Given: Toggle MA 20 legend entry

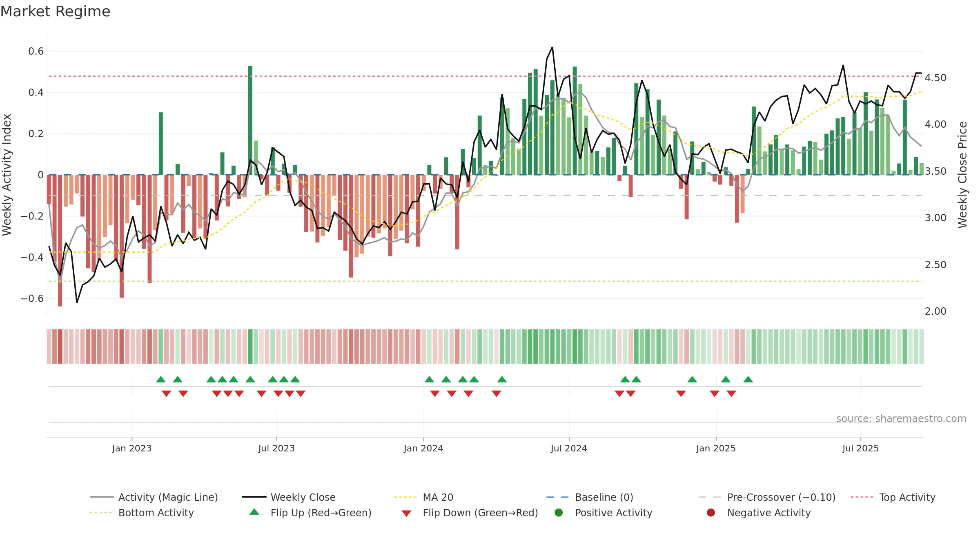Looking at the screenshot, I should pos(423,497).
